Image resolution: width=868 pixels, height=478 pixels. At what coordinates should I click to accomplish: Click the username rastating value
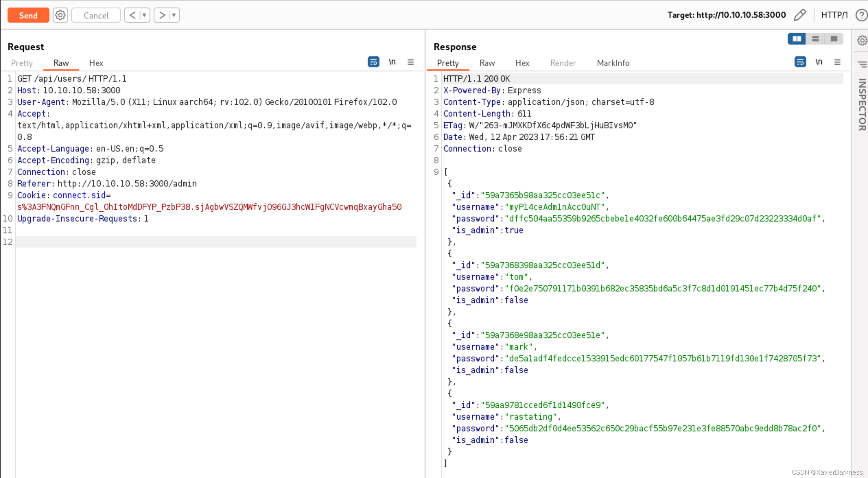click(x=531, y=417)
